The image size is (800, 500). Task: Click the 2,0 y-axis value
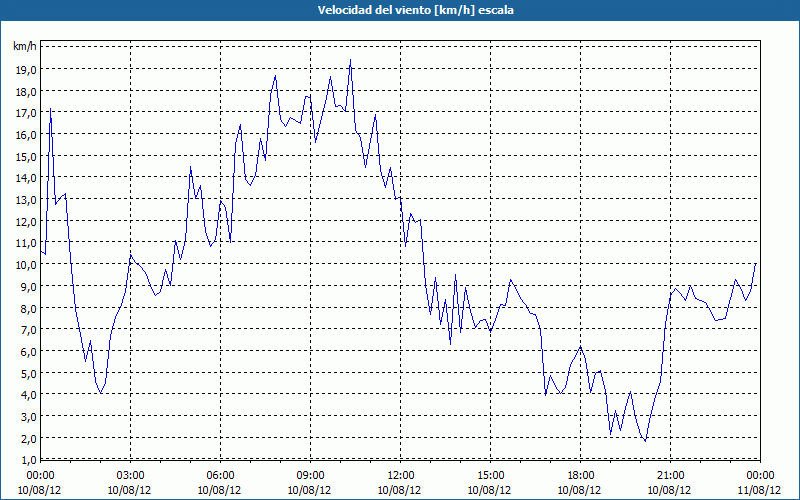(29, 438)
